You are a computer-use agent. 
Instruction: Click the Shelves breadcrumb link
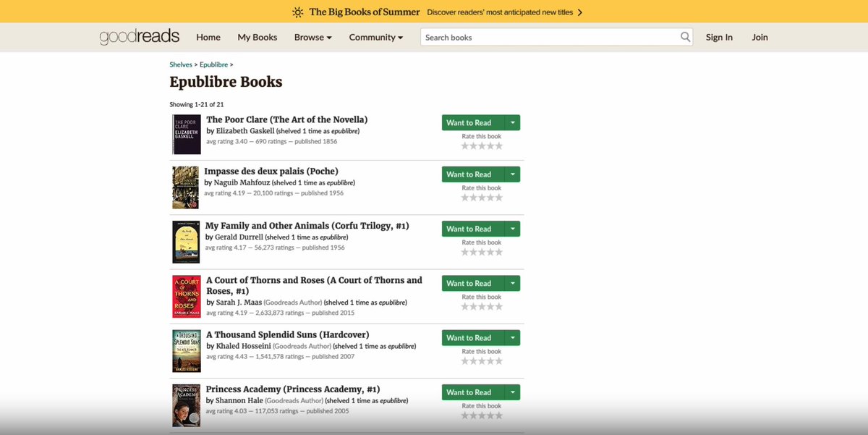click(180, 64)
